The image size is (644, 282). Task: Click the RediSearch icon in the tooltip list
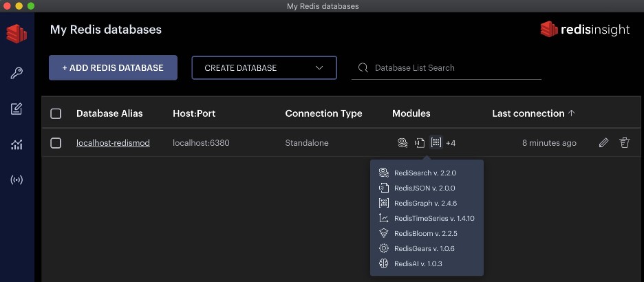[384, 173]
